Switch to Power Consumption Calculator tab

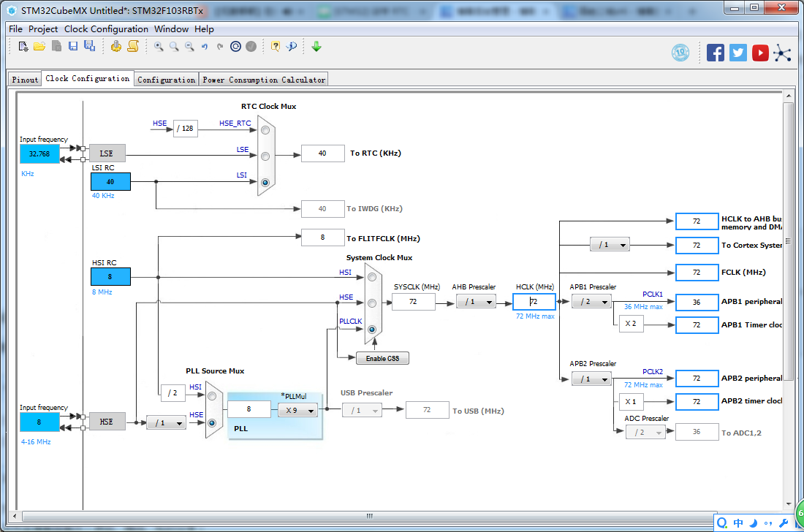coord(264,80)
